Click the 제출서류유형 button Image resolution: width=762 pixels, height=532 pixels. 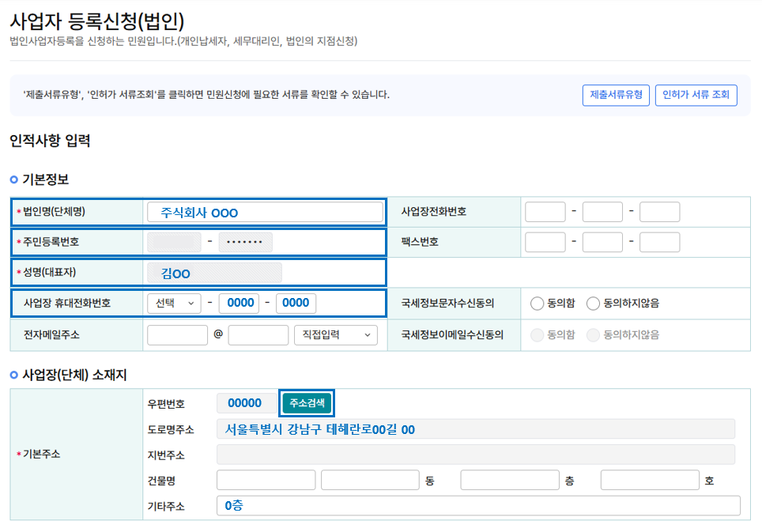[616, 96]
